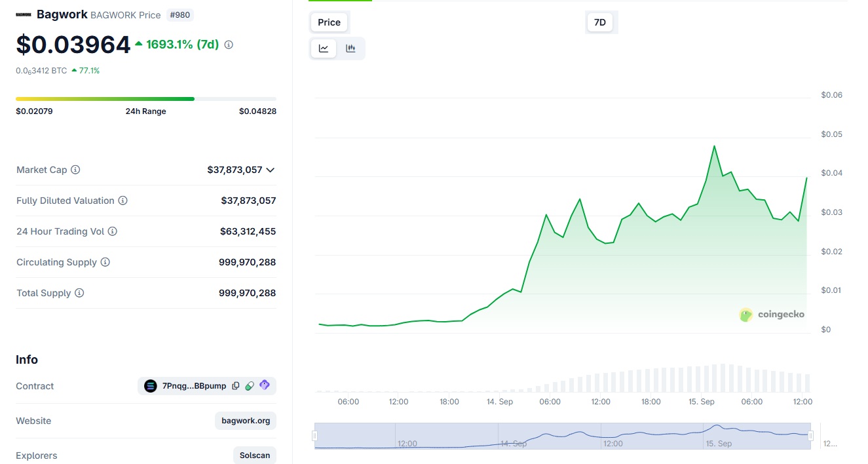Click the $0.06 y-axis label
The height and width of the screenshot is (464, 868).
pos(832,95)
